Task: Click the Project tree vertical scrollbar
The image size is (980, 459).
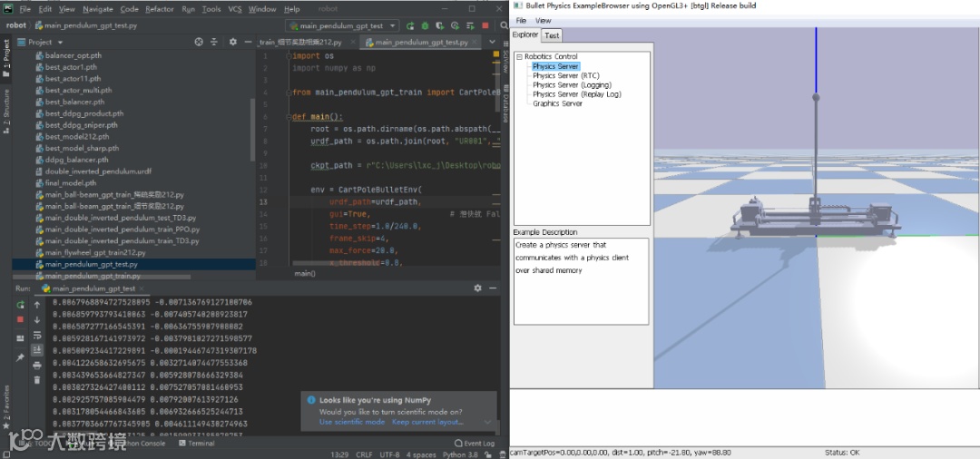Action: point(252,130)
